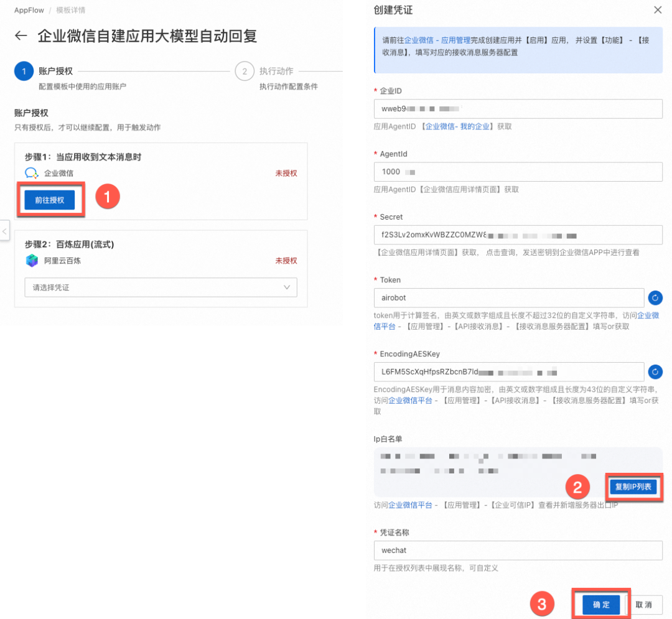Select step 1 账户授权 in the stepper
Screen dimensions: 672x619
24,71
